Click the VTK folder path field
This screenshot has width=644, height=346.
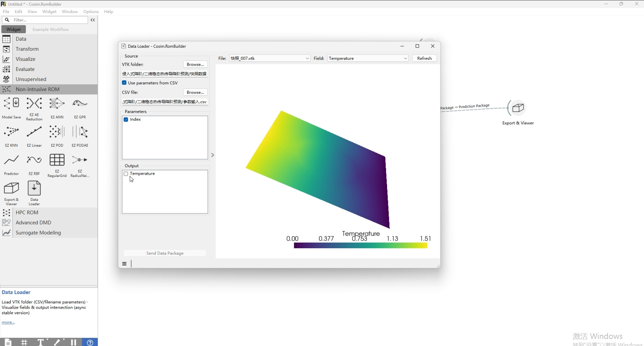pos(165,74)
